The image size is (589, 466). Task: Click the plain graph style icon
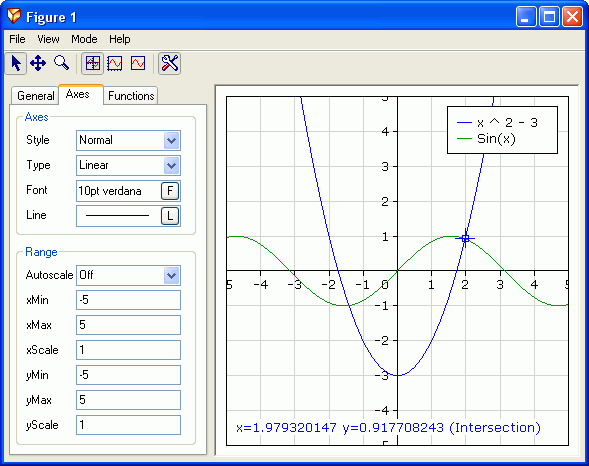coord(138,63)
